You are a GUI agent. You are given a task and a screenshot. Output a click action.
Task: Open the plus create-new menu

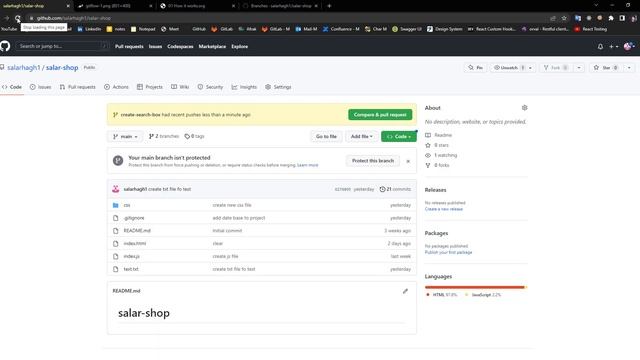[613, 47]
